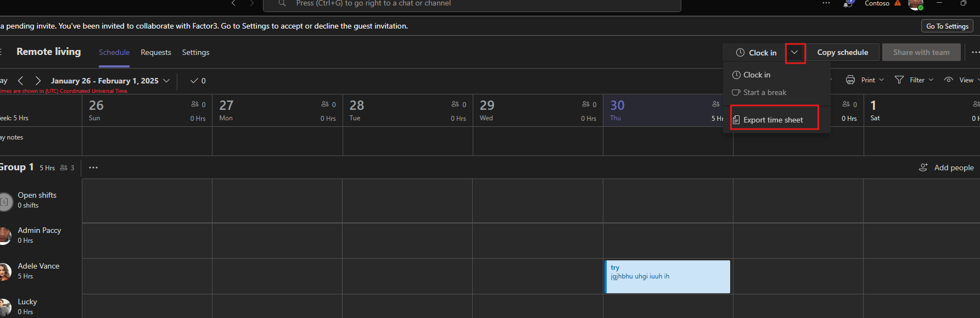Open the Filter dropdown
The image size is (980, 318).
[914, 80]
